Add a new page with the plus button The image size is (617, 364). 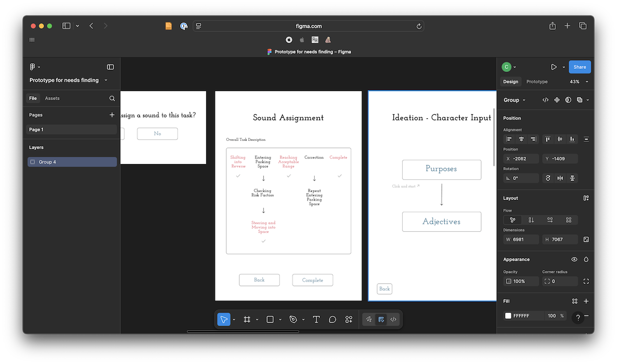pyautogui.click(x=112, y=115)
